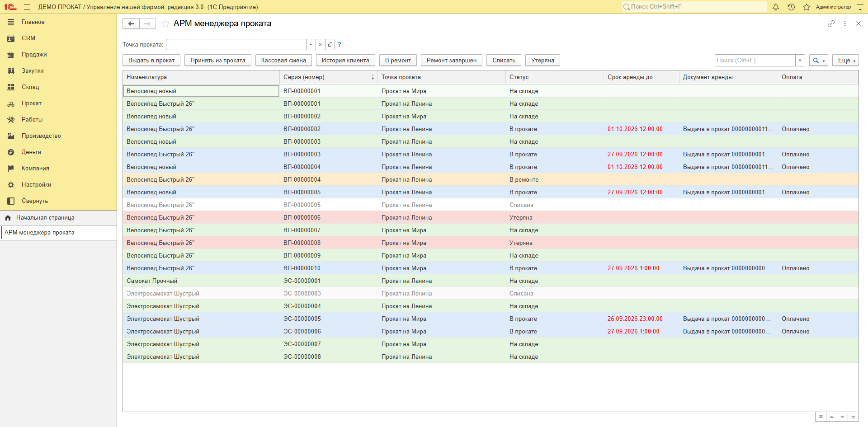Open form options three-dot menu
The image size is (868, 427).
tap(845, 23)
